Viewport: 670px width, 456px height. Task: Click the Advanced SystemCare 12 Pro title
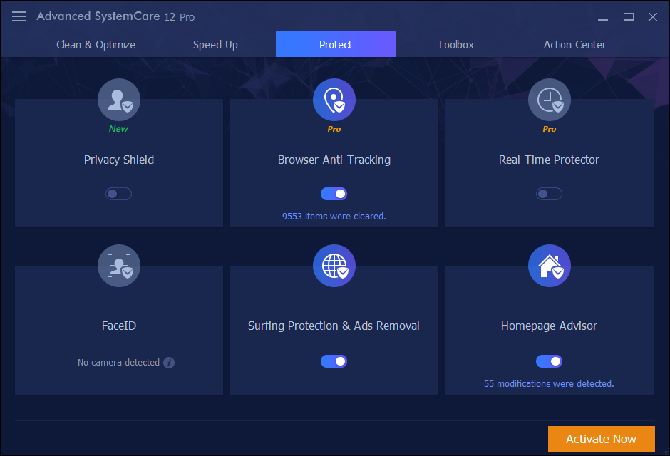tap(115, 16)
